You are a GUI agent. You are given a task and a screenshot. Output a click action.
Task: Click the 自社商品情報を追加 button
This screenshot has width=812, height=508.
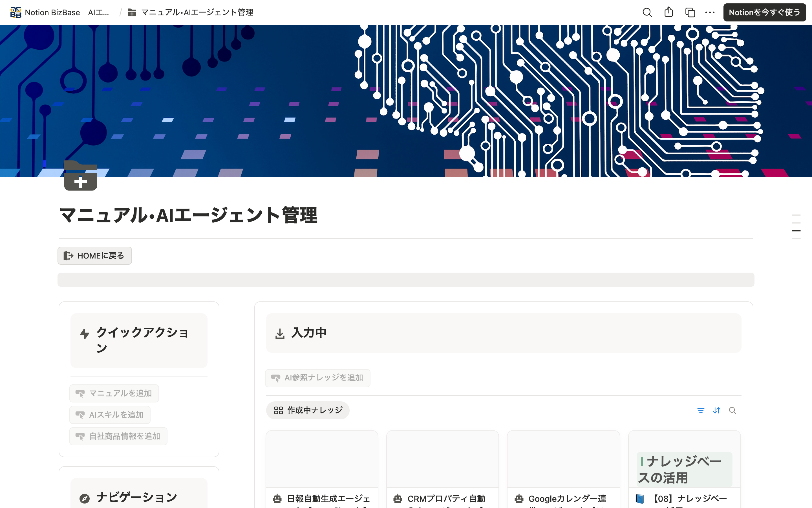pyautogui.click(x=118, y=436)
